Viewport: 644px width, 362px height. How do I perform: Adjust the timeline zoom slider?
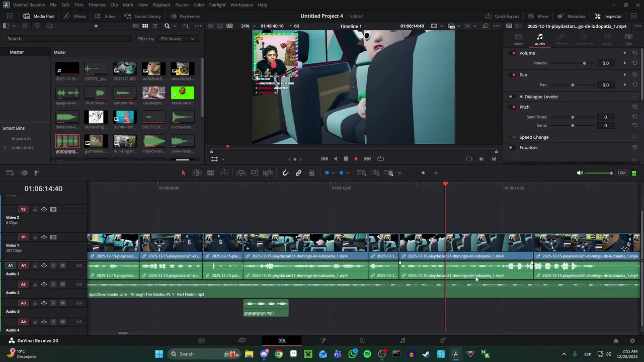coord(423,173)
